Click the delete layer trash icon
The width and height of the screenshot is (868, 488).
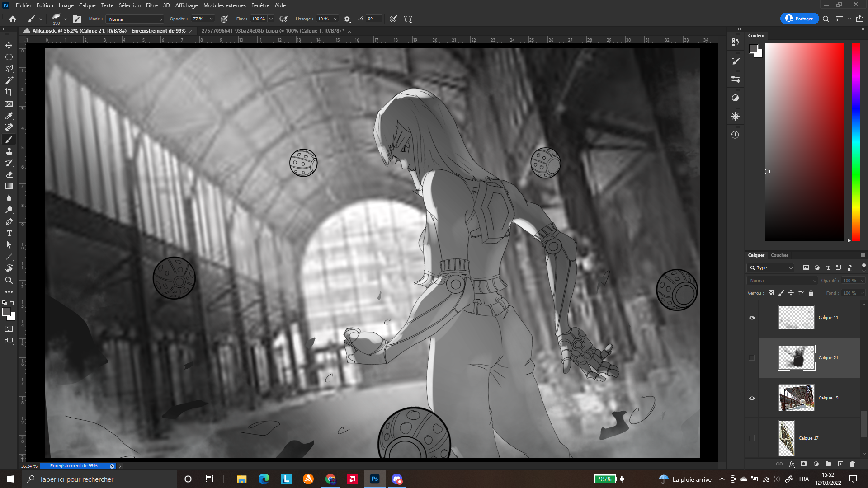click(x=852, y=464)
